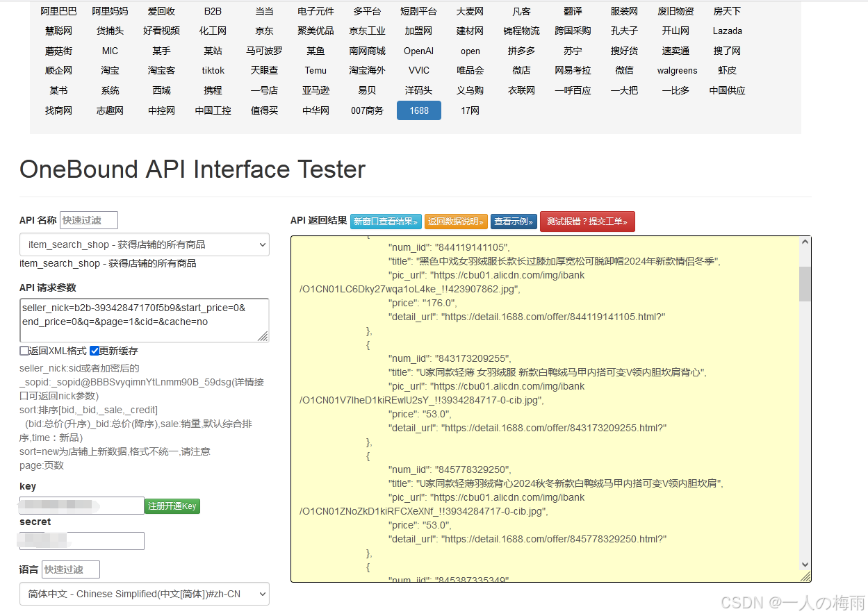Click the result panel scrollbar thumb
Screen dimensions: 868x616
pyautogui.click(x=805, y=283)
